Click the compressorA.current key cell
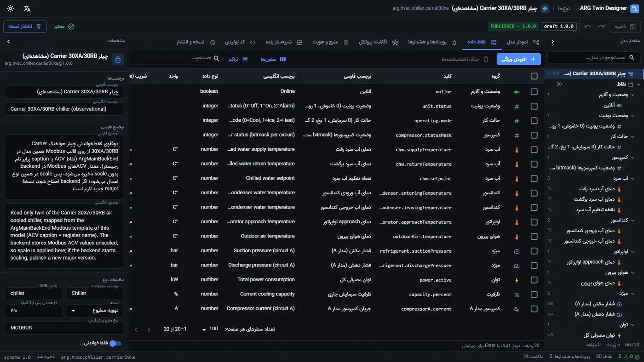Screen dimensions: 644x362 coord(426,309)
